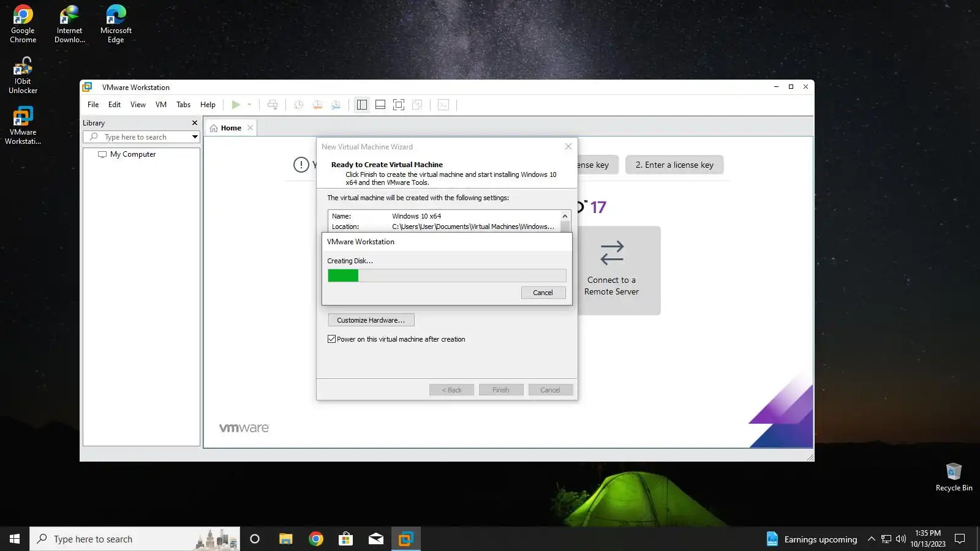Screen dimensions: 980x551
Task: Select VMware Workstation desktop shortcut
Action: coord(23,126)
